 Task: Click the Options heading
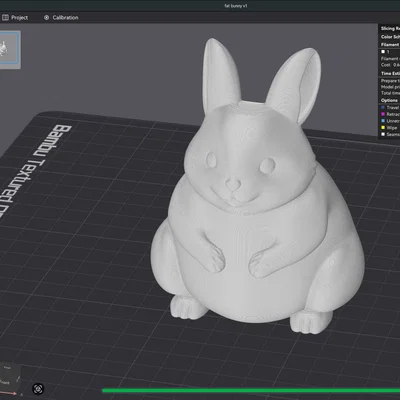[389, 100]
